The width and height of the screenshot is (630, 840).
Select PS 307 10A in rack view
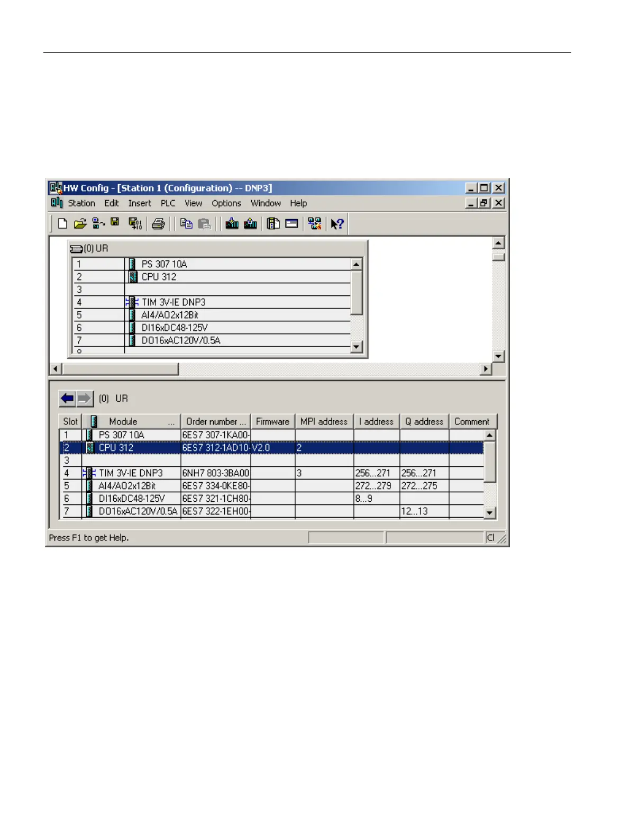(164, 264)
